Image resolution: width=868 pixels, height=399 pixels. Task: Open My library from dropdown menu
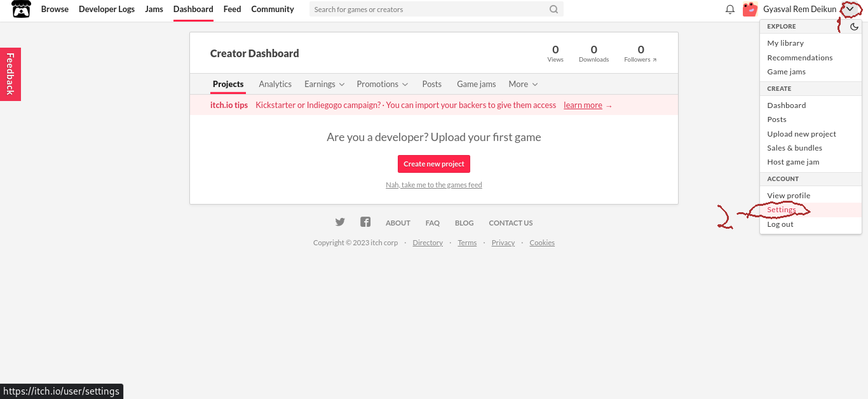point(785,43)
